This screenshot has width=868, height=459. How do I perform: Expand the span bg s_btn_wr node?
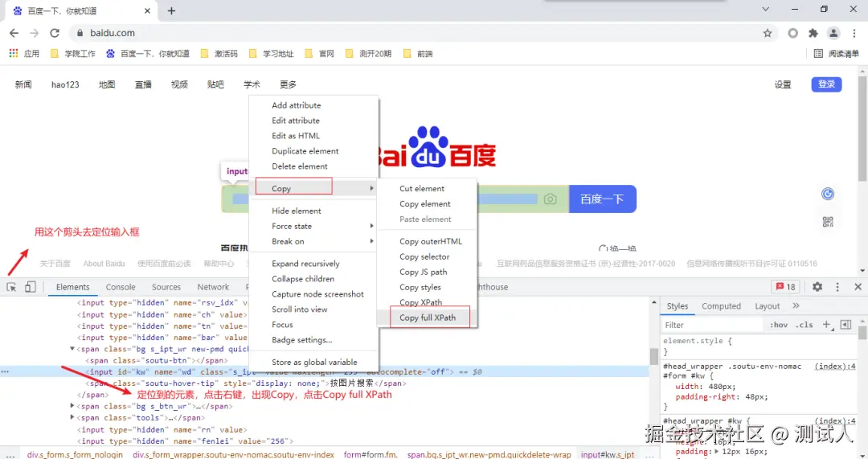tap(72, 406)
